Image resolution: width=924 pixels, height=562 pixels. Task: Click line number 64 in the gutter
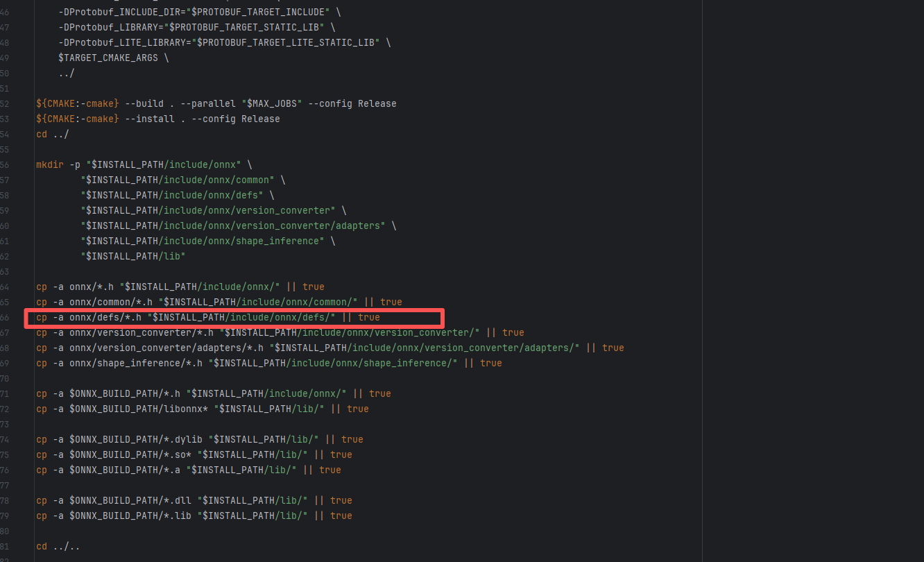point(5,287)
